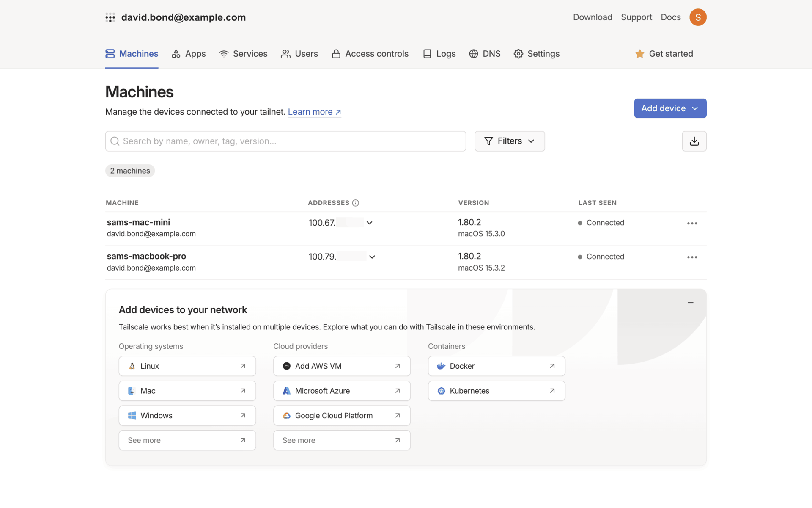Open more options for sams-mac-mini
Image resolution: width=812 pixels, height=508 pixels.
pyautogui.click(x=692, y=223)
